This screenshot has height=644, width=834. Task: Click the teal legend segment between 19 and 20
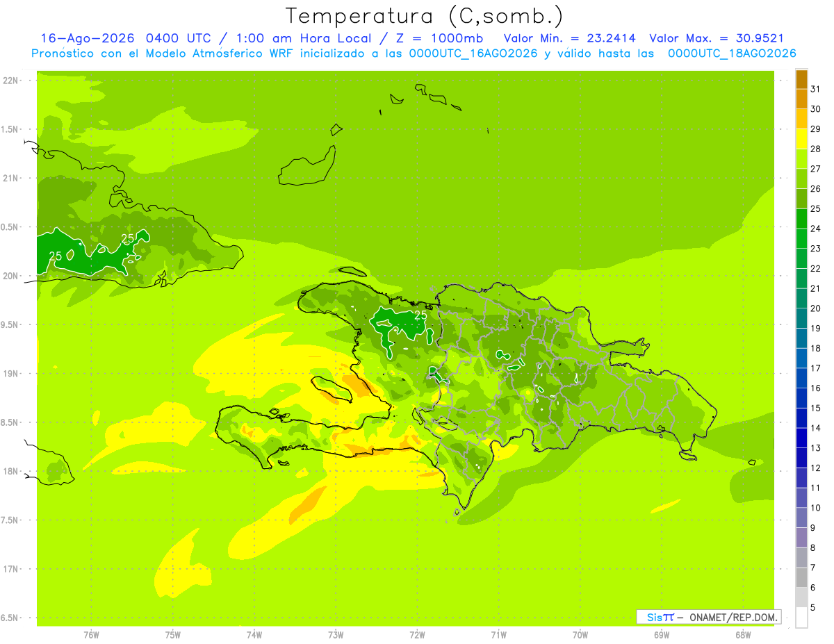[x=801, y=318]
